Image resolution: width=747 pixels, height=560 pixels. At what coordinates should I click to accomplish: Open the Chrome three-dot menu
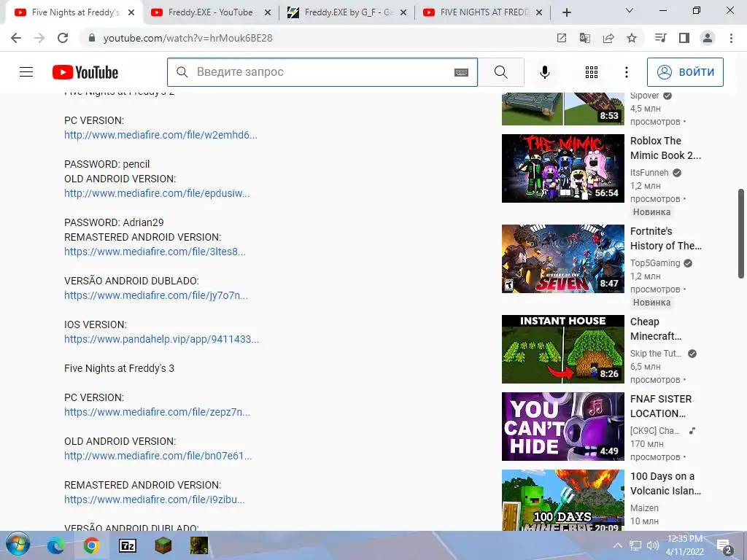coord(731,38)
